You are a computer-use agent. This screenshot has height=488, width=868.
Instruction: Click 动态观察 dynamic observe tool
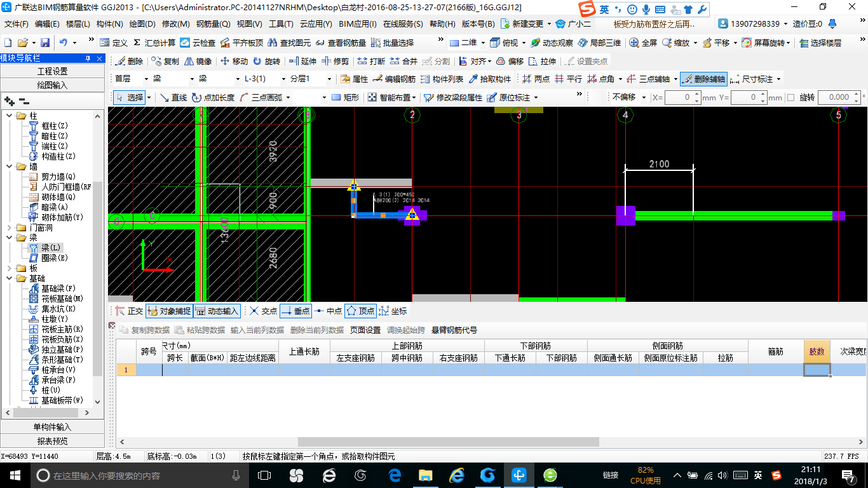tap(552, 43)
